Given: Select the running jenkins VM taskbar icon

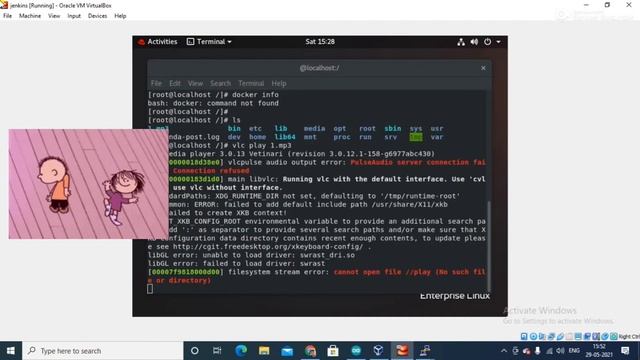Looking at the screenshot, I should pyautogui.click(x=402, y=351).
